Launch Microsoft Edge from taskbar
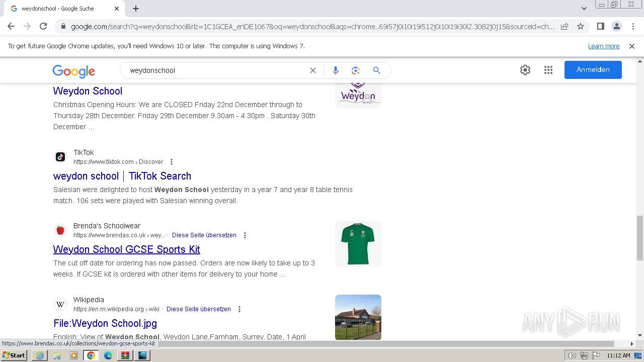644x362 pixels. (108, 355)
